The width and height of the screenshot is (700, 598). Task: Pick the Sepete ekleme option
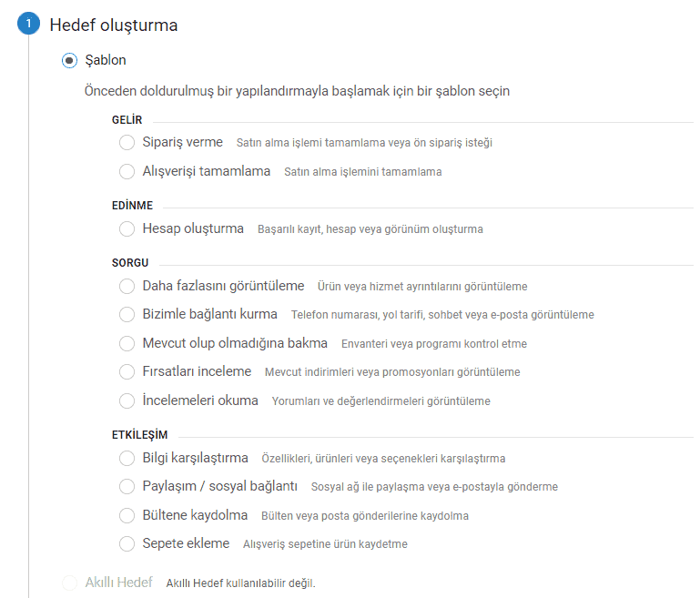tap(127, 543)
